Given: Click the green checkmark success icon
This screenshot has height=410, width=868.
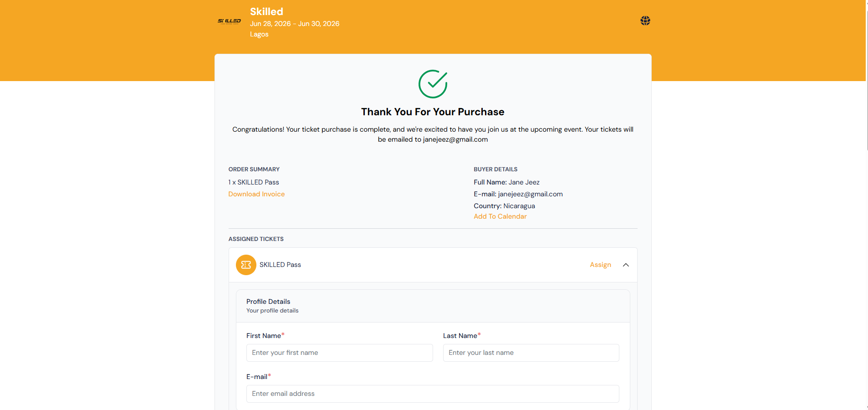Looking at the screenshot, I should 433,84.
